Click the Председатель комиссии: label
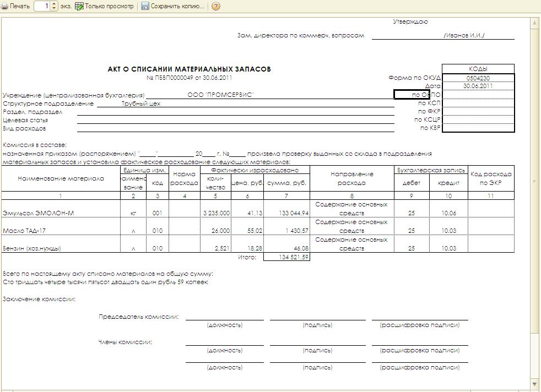Viewport: 541px width, 392px height. 139,317
